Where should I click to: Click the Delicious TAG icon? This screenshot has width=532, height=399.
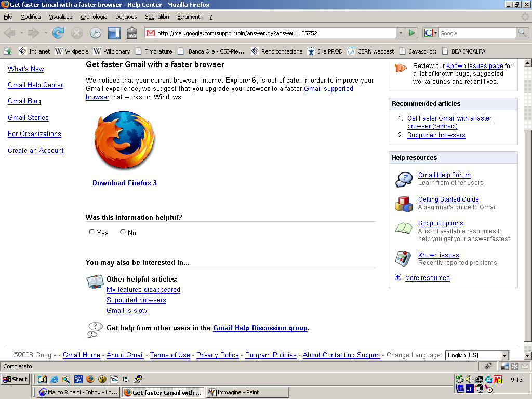click(x=132, y=33)
